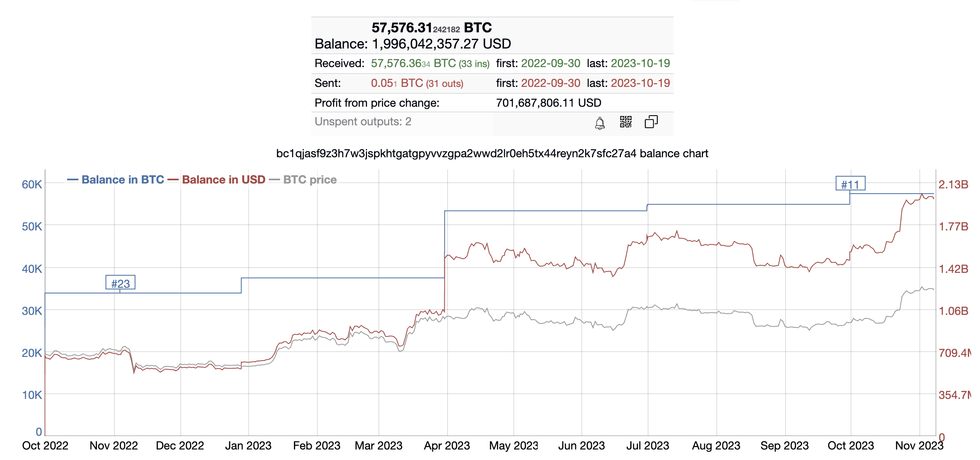Click the 31 outs sent count
This screenshot has height=460, width=980.
click(445, 84)
